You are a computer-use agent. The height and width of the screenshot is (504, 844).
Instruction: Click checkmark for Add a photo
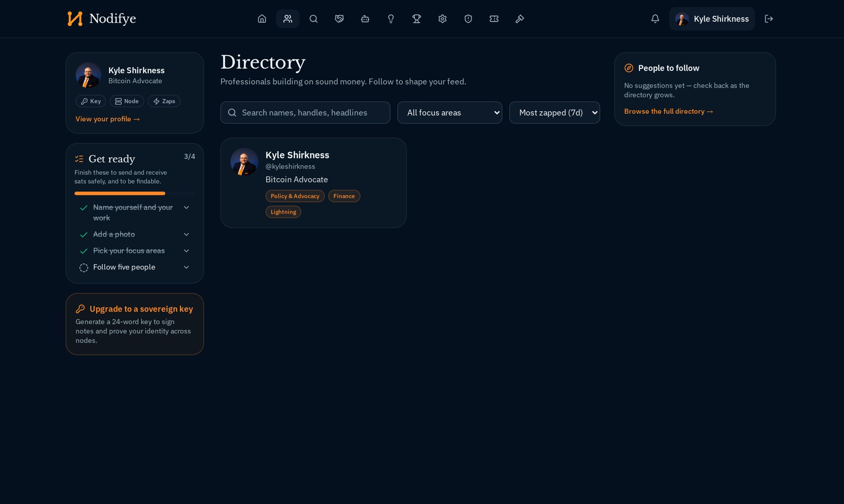coord(83,235)
